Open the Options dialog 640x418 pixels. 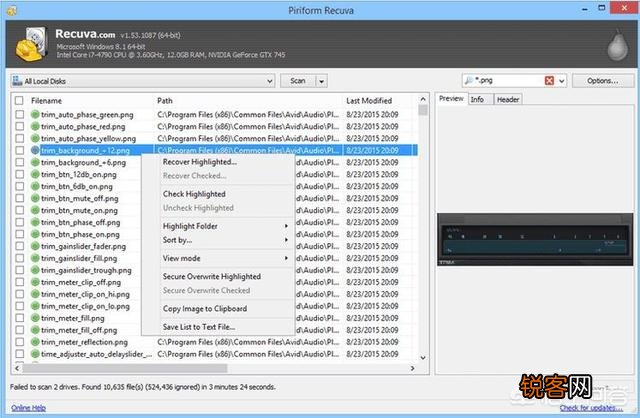point(602,80)
